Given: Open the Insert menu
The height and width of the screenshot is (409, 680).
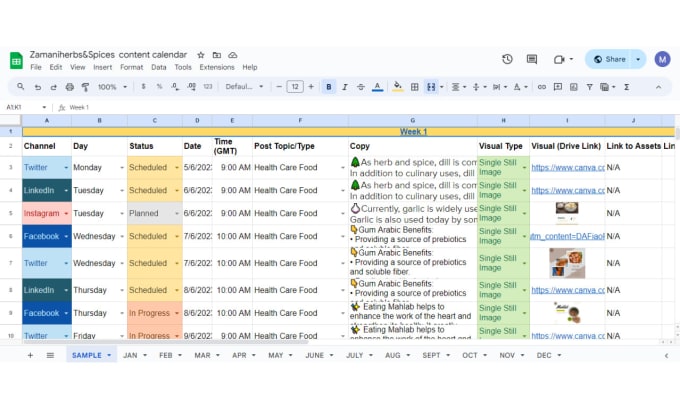Looking at the screenshot, I should point(102,67).
